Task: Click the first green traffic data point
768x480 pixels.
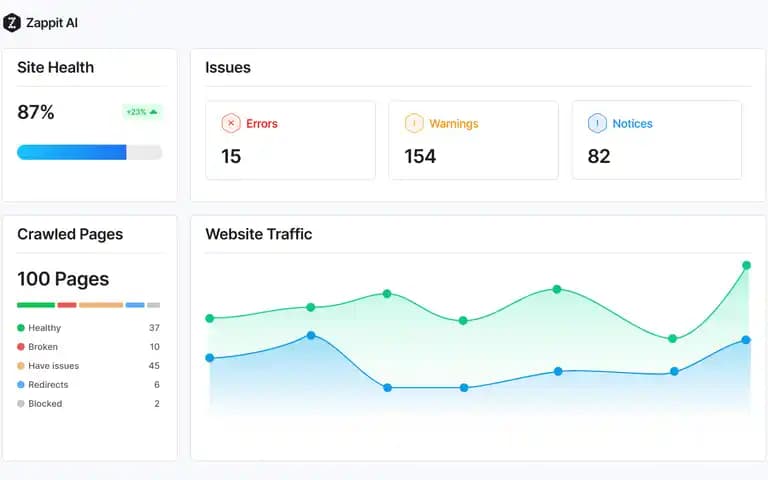Action: (x=210, y=318)
